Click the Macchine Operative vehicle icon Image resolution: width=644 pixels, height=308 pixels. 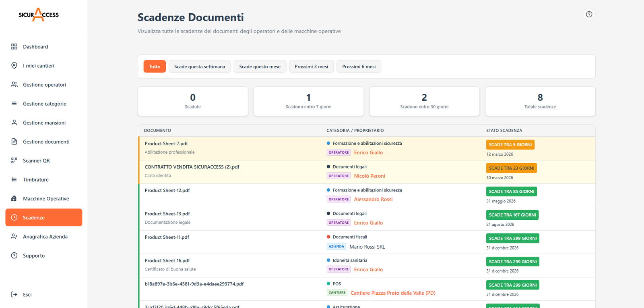pyautogui.click(x=14, y=199)
